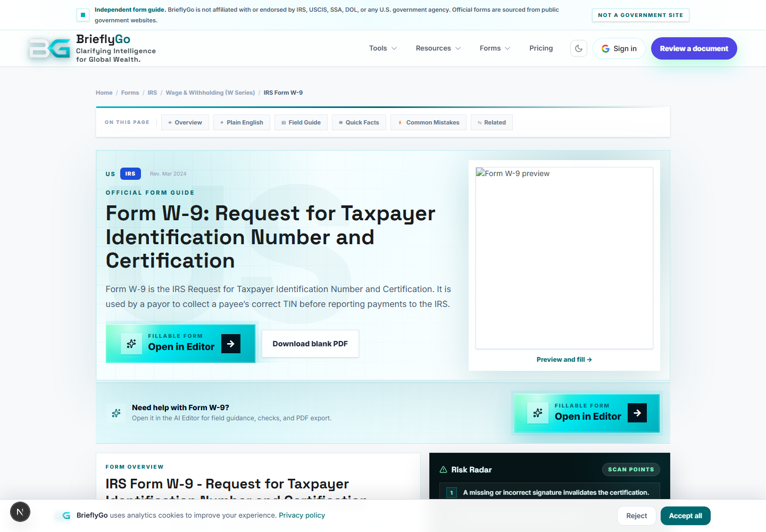Expand the Tools dropdown menu

383,48
